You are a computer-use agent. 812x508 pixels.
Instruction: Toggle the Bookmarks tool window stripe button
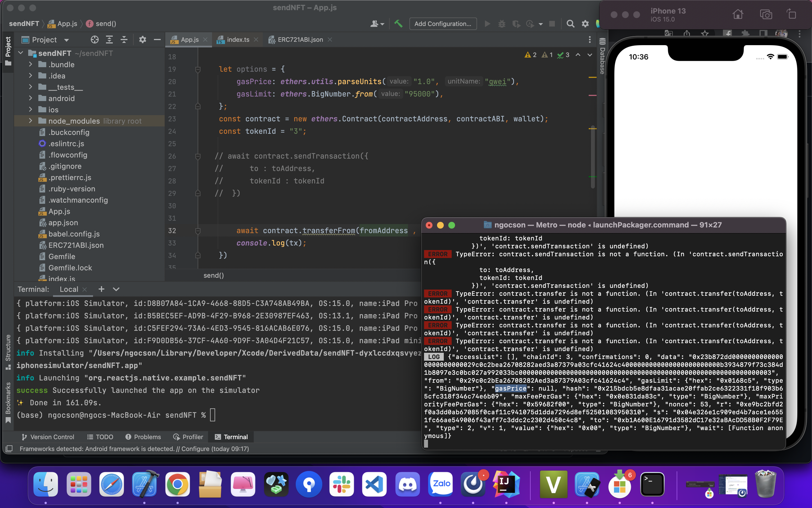[8, 402]
